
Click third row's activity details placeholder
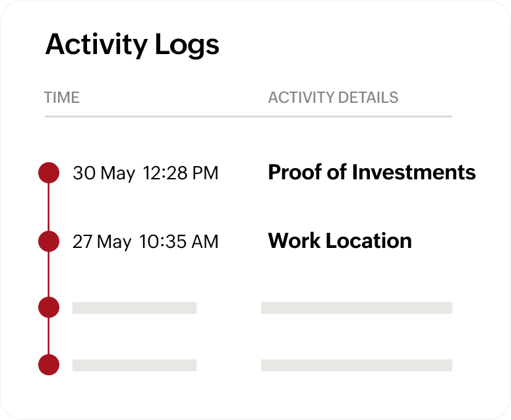tap(356, 308)
